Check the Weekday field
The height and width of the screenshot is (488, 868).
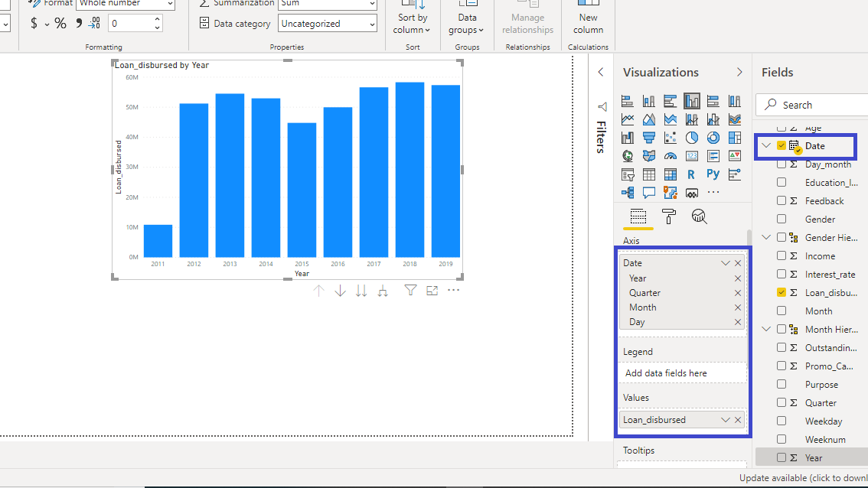click(x=781, y=421)
